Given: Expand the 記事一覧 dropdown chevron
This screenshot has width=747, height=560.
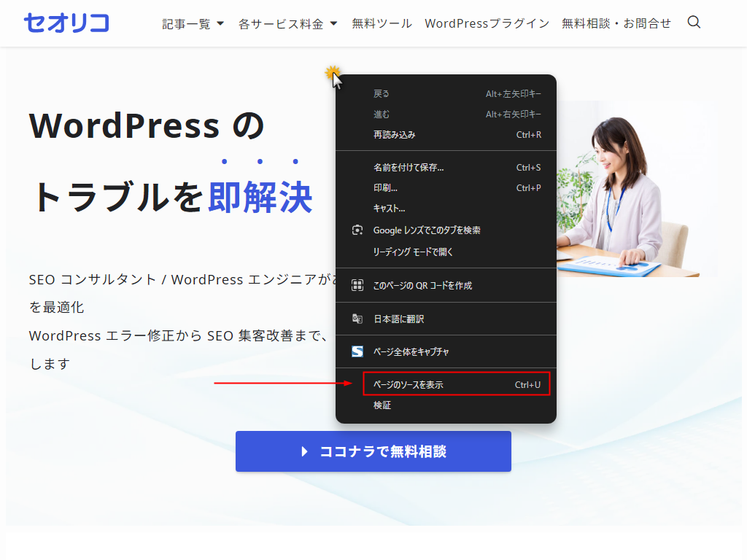Looking at the screenshot, I should 220,23.
